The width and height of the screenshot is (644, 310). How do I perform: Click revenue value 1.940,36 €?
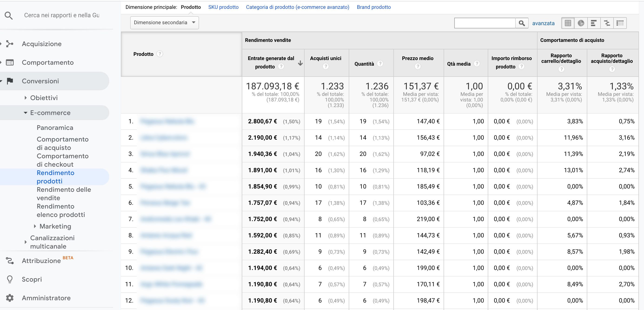(262, 154)
